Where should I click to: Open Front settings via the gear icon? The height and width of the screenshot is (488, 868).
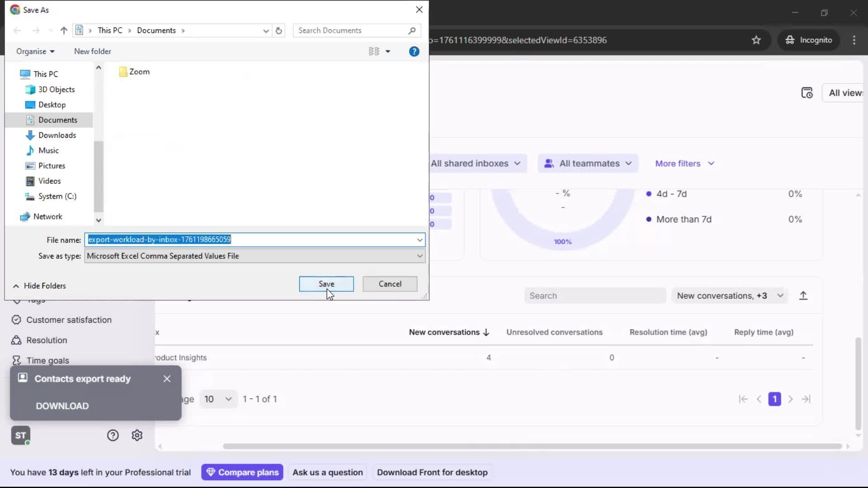(137, 435)
